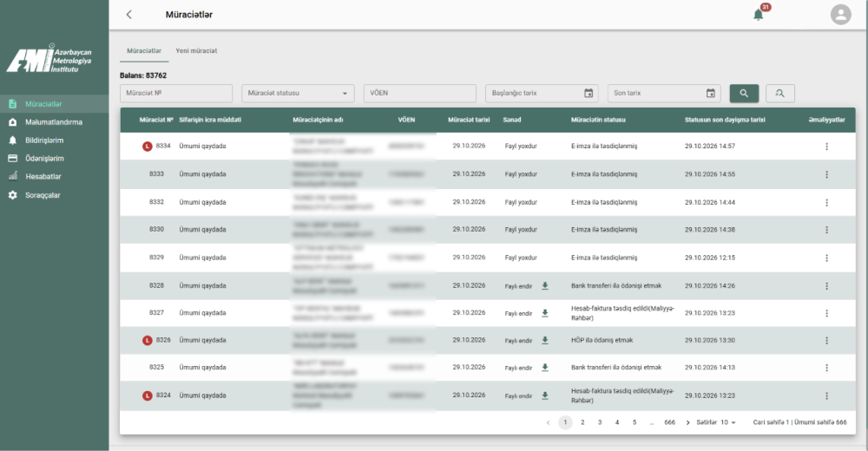This screenshot has height=451, width=868.
Task: Go to page 5
Action: [x=635, y=422]
